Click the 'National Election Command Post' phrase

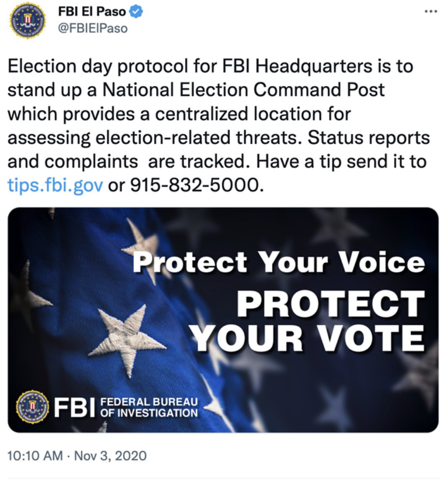click(243, 90)
